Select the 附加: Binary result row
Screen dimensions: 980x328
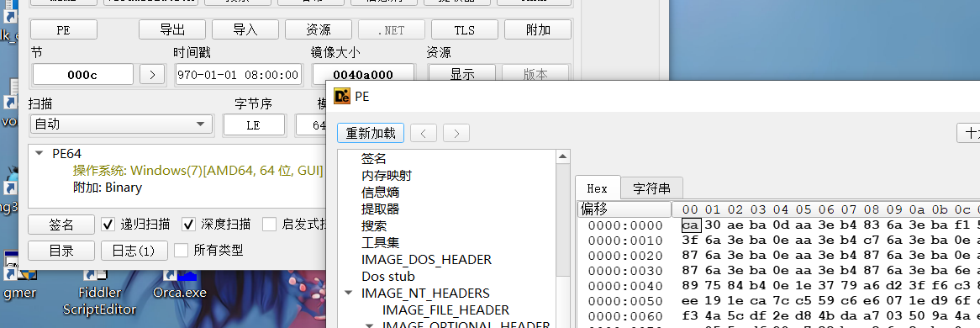pyautogui.click(x=107, y=188)
